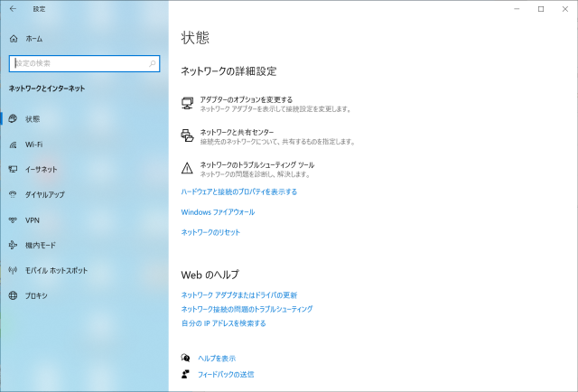Image resolution: width=578 pixels, height=392 pixels.
Task: Click the Web のヘルプ heading
Action: (210, 275)
